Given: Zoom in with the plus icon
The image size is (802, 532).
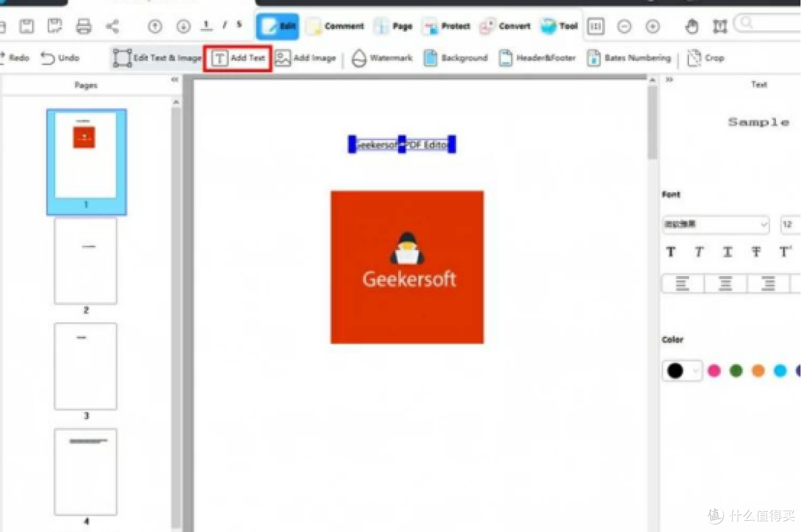Looking at the screenshot, I should click(x=653, y=26).
